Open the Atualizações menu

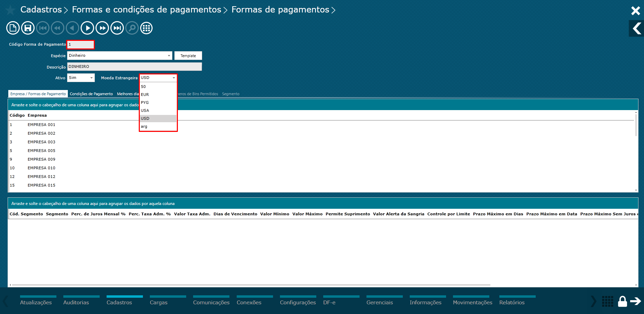pos(38,301)
